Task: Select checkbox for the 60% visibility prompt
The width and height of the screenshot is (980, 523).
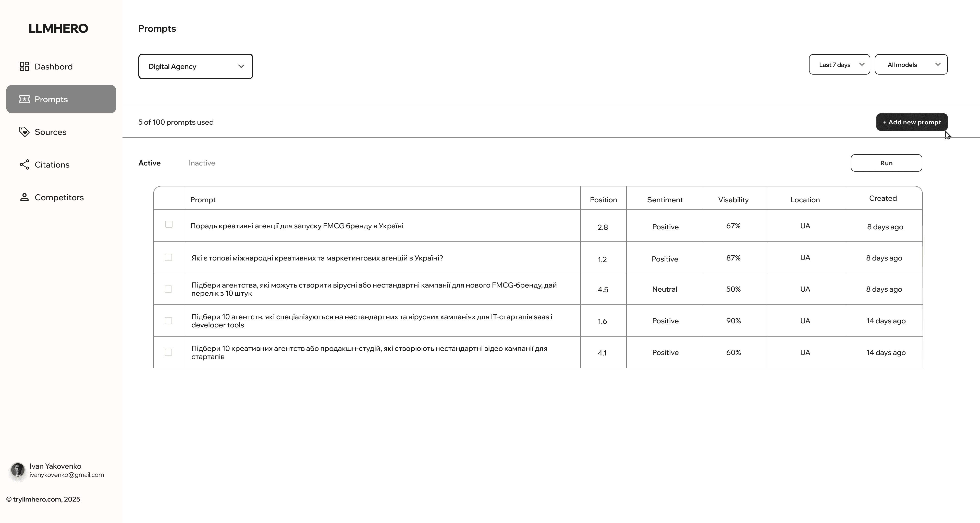Action: tap(168, 352)
